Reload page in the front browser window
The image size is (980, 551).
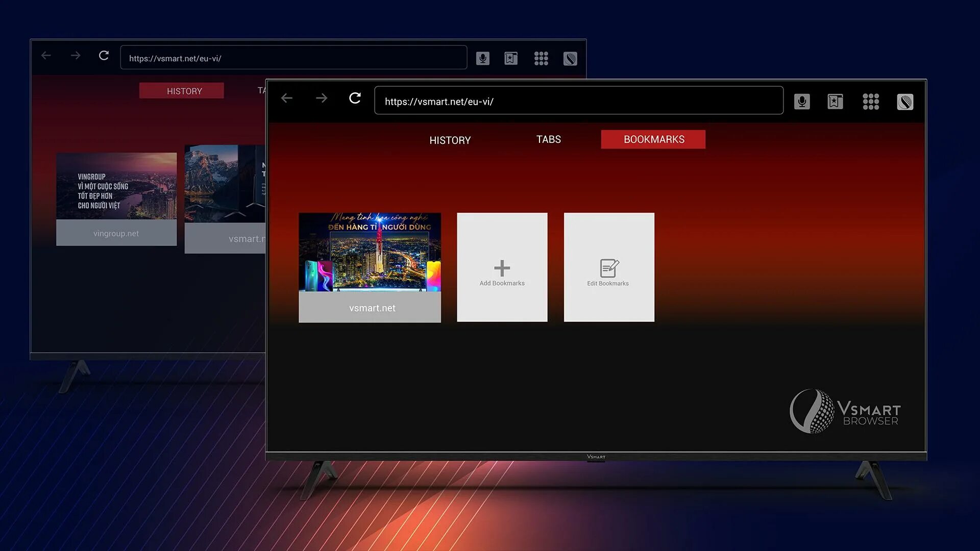(355, 98)
